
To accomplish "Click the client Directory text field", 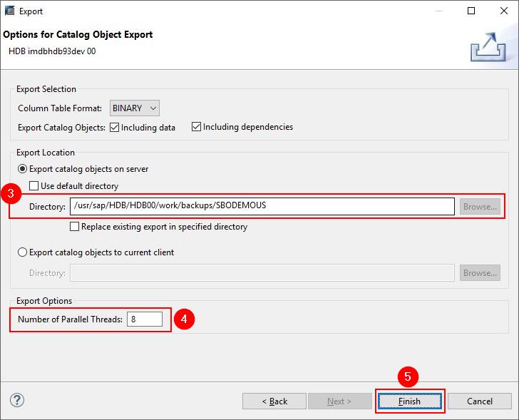I will coord(262,273).
